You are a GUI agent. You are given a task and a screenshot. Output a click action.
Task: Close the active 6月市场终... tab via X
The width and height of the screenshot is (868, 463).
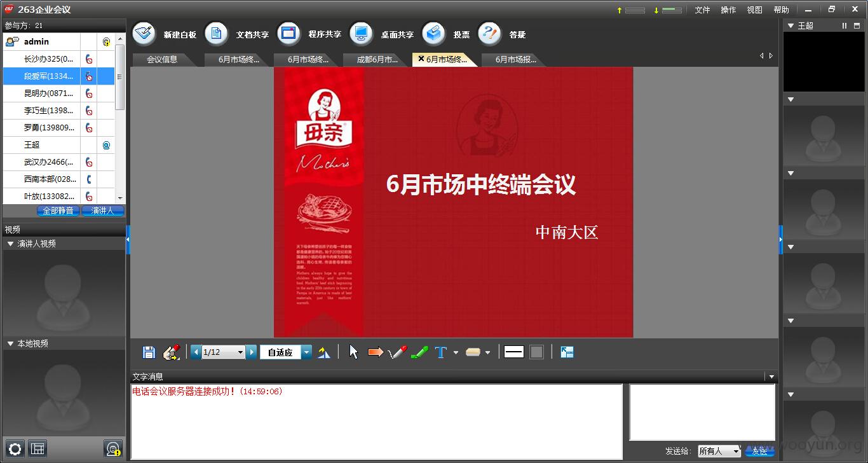click(421, 59)
